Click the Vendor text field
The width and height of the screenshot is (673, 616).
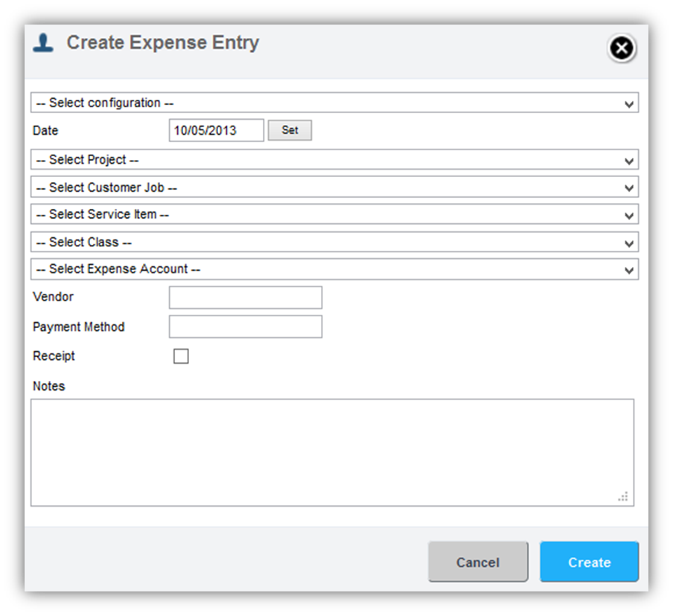click(x=246, y=298)
